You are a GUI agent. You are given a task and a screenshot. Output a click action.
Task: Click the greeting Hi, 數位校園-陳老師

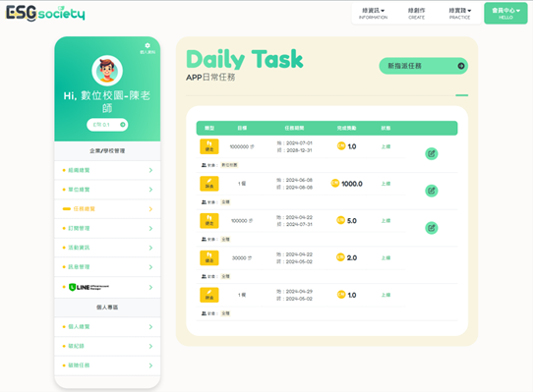pyautogui.click(x=107, y=101)
